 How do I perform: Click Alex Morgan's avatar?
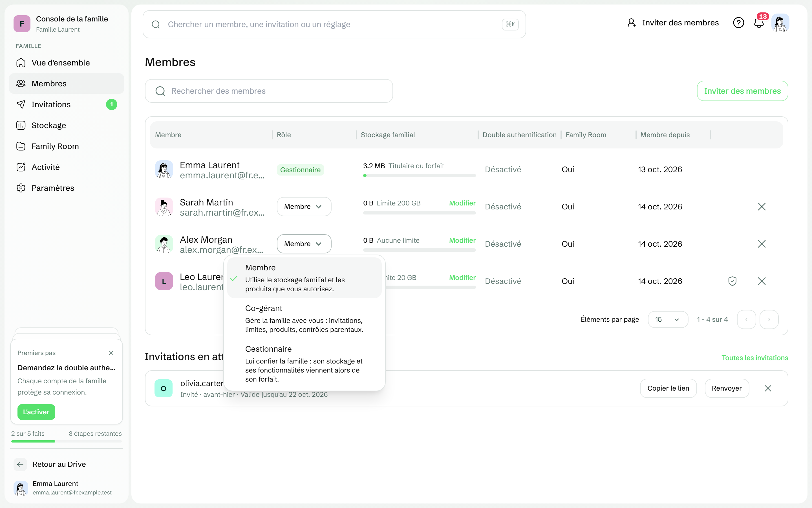[164, 244]
